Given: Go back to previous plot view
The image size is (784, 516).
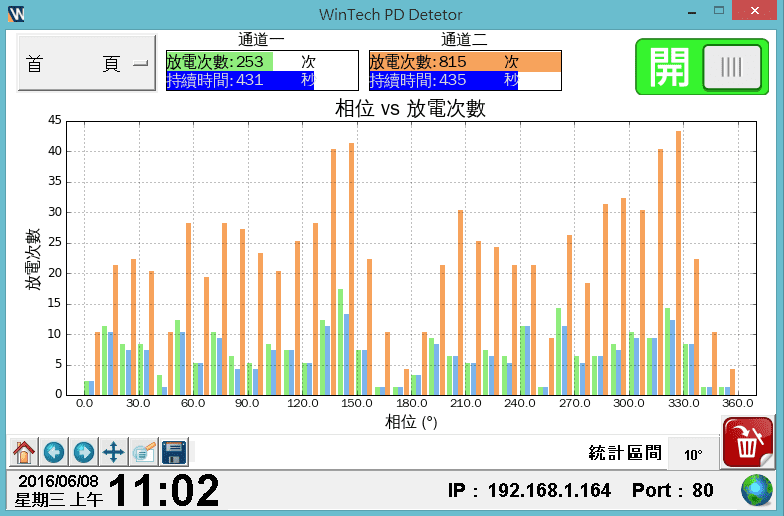Looking at the screenshot, I should tap(53, 452).
